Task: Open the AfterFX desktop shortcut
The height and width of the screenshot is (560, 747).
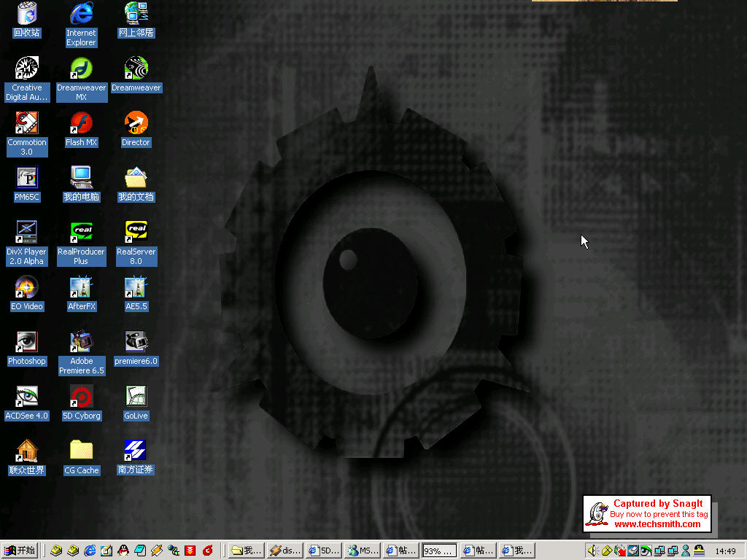Action: pos(81,287)
